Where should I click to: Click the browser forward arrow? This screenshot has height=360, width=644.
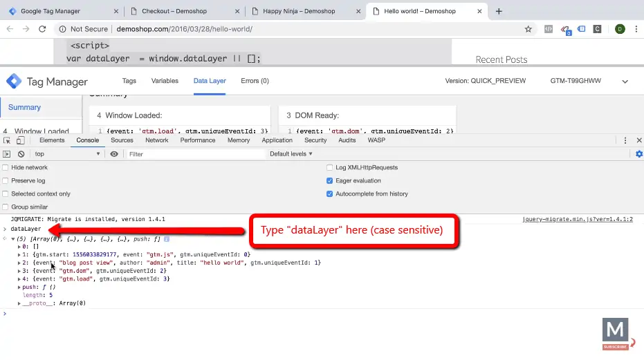26,29
